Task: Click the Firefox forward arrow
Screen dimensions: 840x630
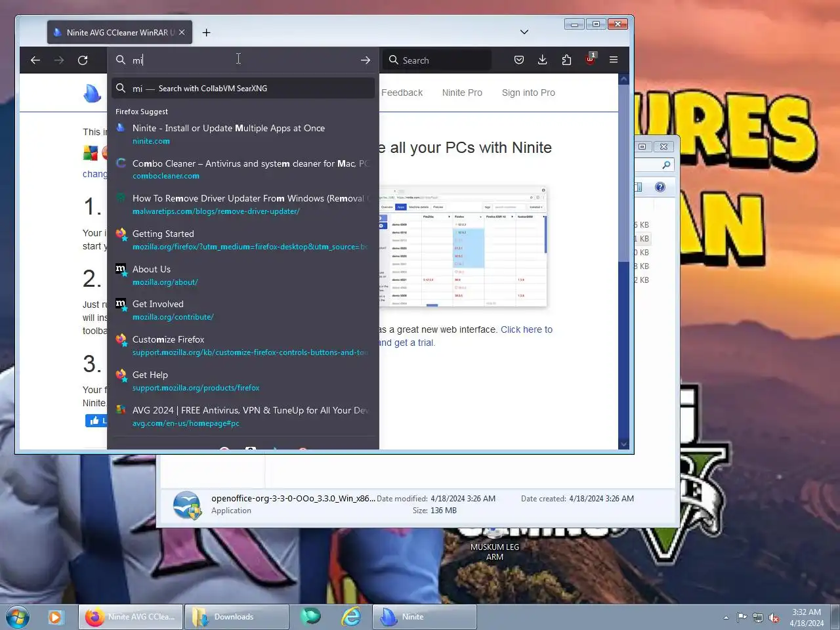Action: 59,60
